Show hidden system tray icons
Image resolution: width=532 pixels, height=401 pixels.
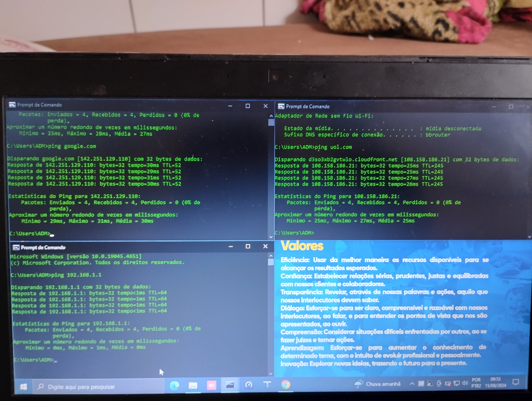[412, 384]
